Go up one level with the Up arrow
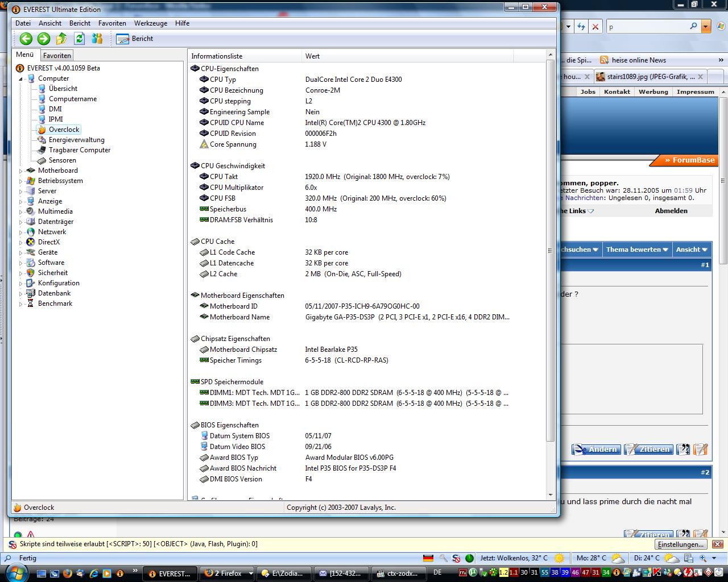This screenshot has height=582, width=728. pos(61,39)
